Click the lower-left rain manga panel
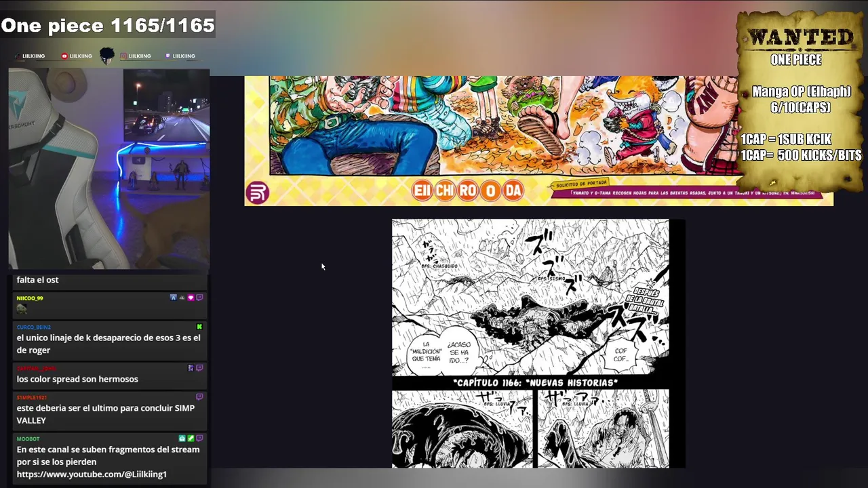868x488 pixels. pos(462,428)
